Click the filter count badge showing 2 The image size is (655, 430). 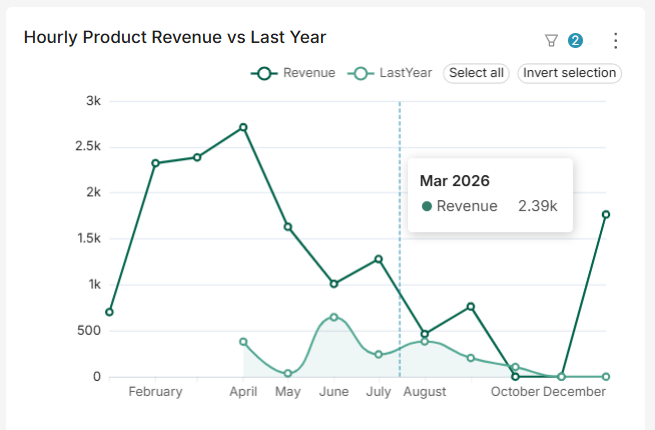[x=575, y=41]
